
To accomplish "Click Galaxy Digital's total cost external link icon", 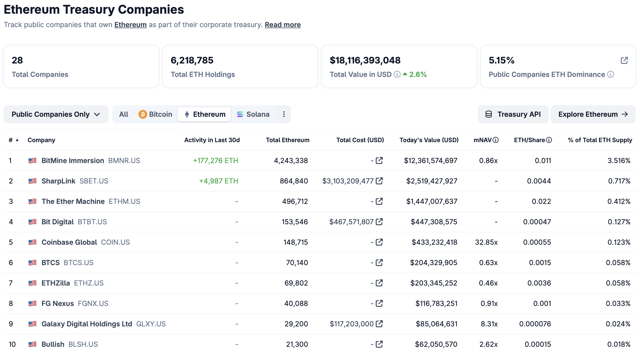I will pos(379,323).
